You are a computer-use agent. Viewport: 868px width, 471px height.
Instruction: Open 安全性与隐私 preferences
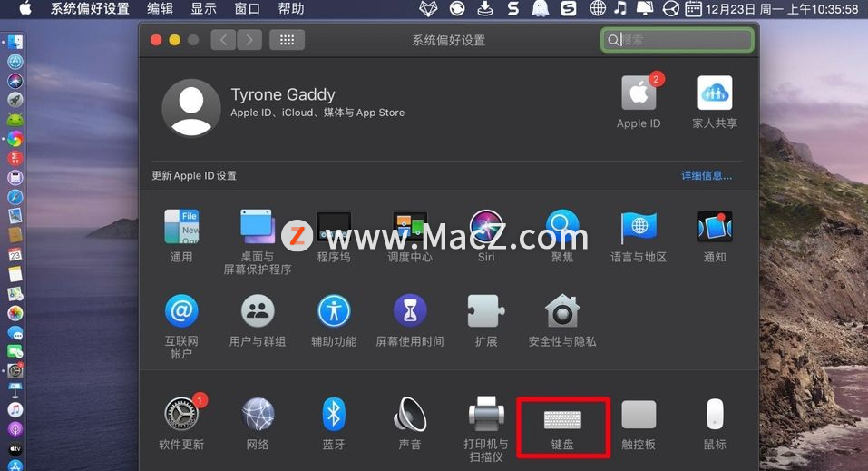pyautogui.click(x=562, y=320)
